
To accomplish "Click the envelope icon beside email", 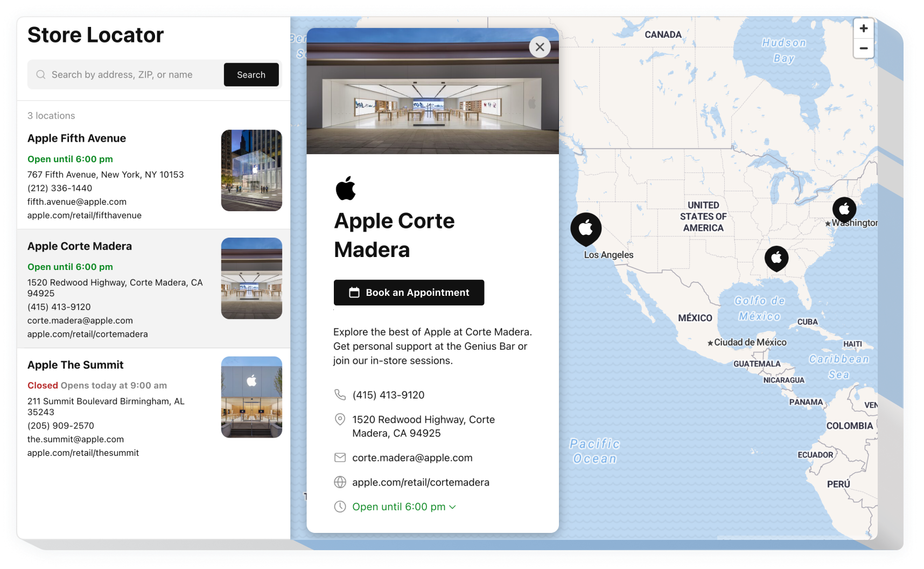I will point(340,457).
